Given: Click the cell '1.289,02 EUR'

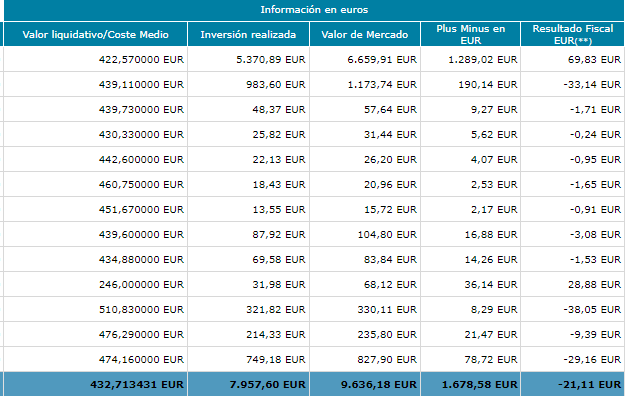Looking at the screenshot, I should (x=470, y=59).
